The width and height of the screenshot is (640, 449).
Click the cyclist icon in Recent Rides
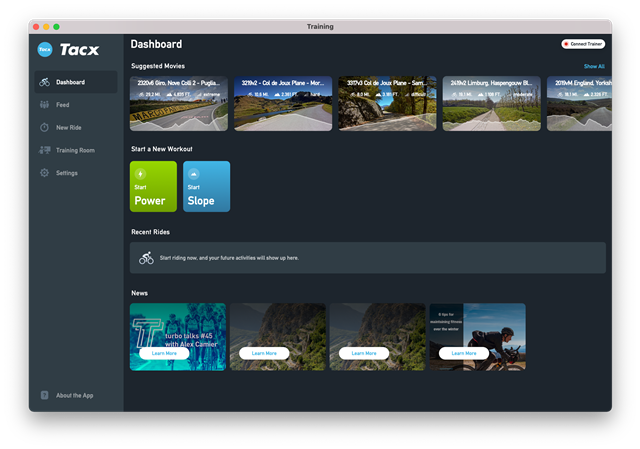tap(146, 258)
